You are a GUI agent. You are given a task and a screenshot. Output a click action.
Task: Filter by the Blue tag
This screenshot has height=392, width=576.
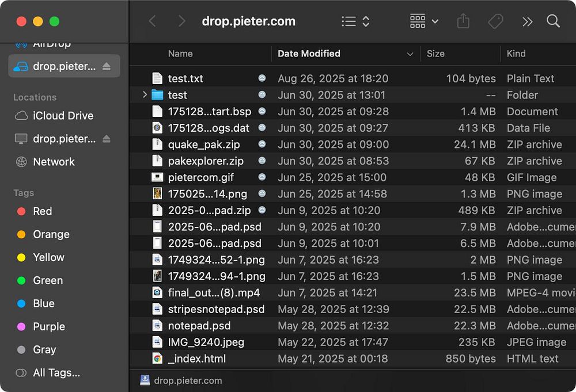click(x=36, y=304)
